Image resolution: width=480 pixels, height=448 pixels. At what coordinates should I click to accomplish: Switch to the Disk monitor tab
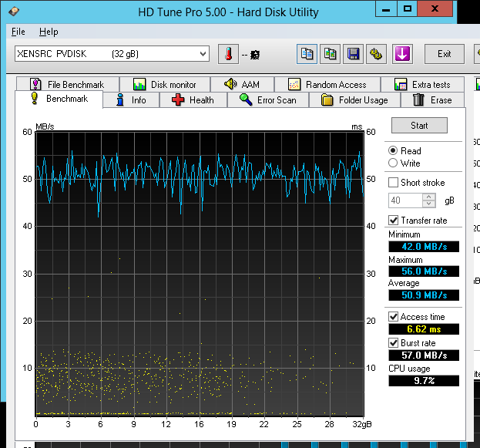pos(165,84)
